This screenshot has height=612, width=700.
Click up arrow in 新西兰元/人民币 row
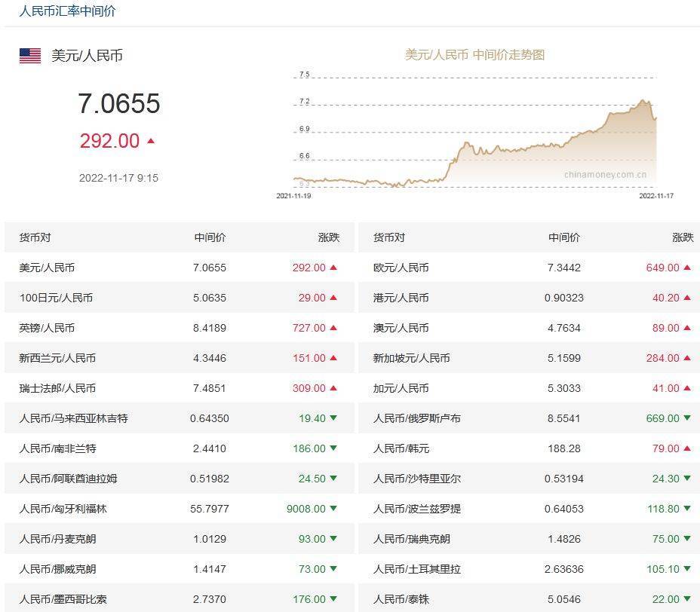click(x=333, y=358)
